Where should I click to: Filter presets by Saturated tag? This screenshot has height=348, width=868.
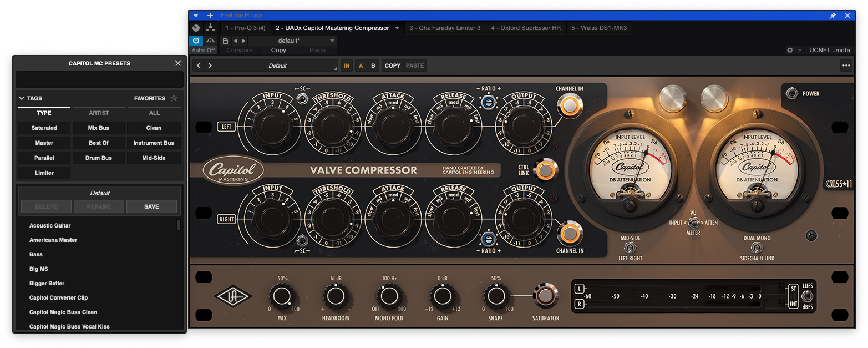(44, 128)
